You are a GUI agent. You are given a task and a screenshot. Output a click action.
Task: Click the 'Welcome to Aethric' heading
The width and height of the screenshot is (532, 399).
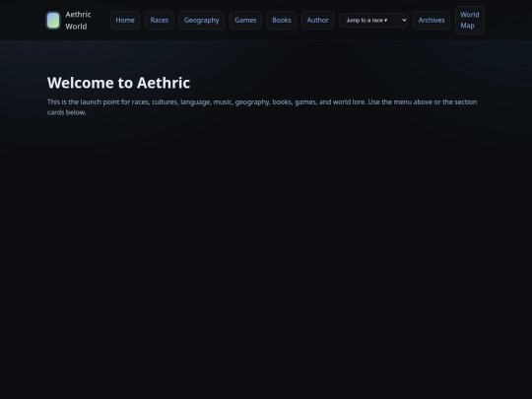[x=119, y=83]
